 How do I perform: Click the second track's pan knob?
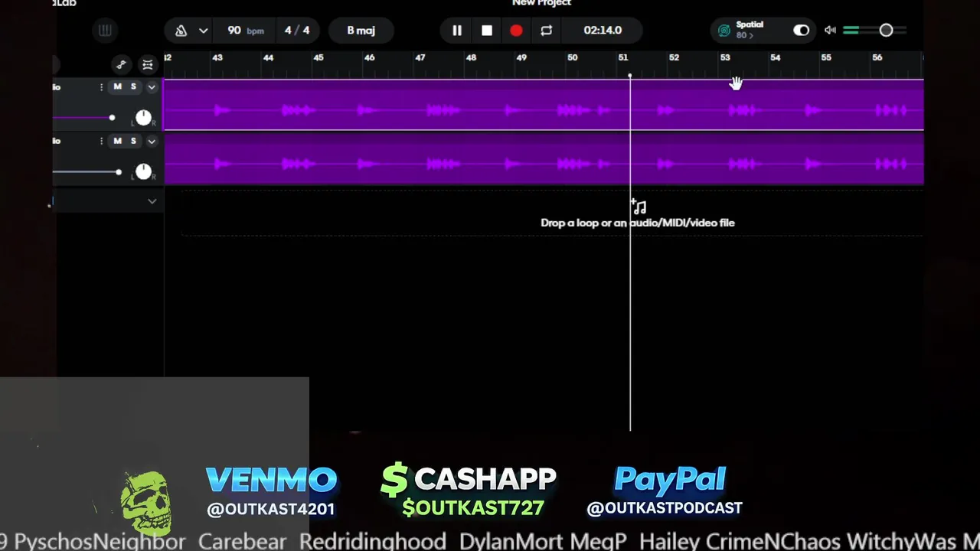[143, 172]
